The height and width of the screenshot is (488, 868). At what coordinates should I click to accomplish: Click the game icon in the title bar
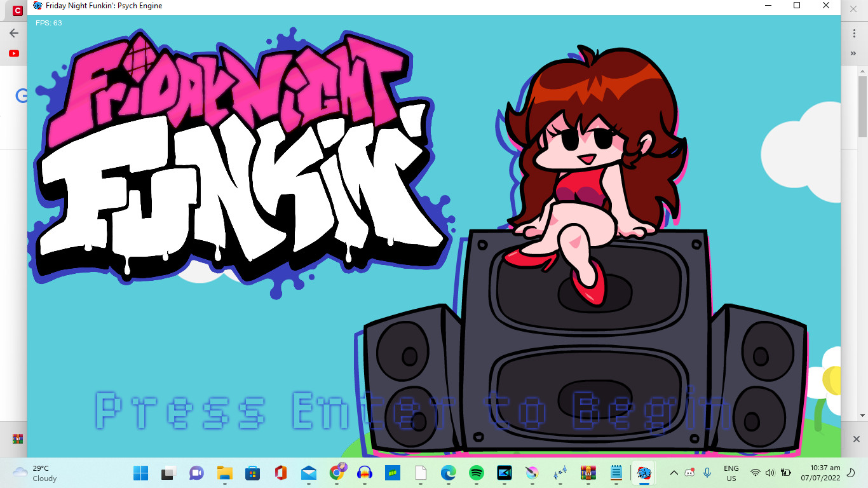(38, 6)
